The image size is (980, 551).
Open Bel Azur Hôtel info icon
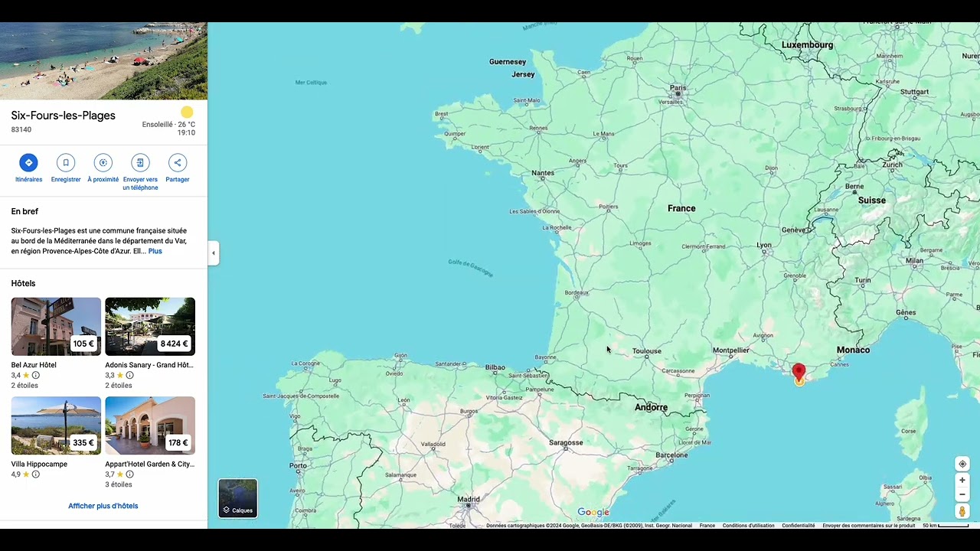(35, 375)
